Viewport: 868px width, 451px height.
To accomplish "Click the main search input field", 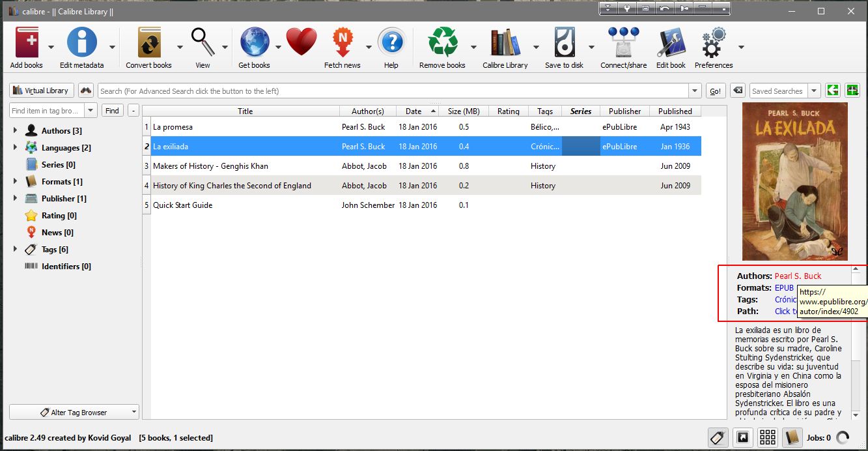I will coord(393,91).
